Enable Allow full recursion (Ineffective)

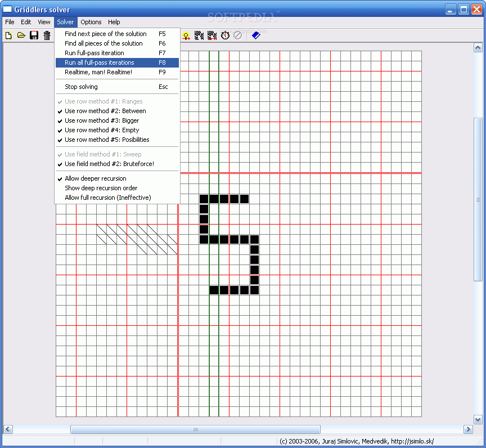pos(117,198)
